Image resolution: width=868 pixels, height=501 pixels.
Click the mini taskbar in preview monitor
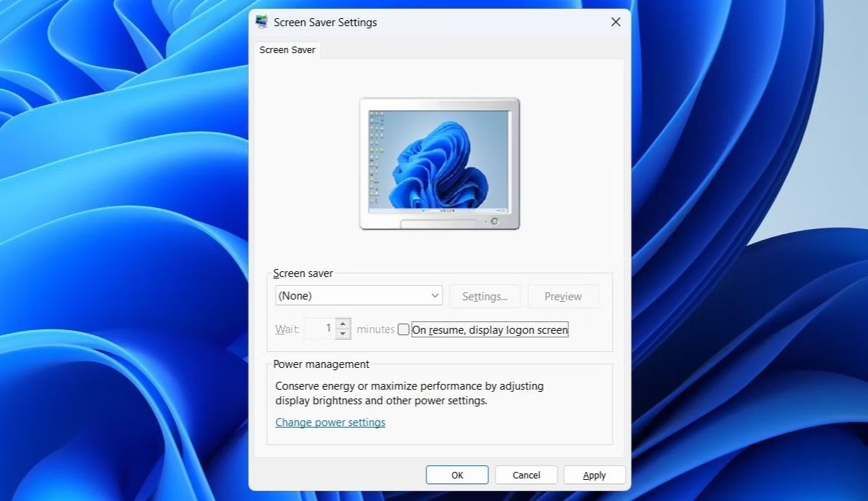tap(439, 210)
